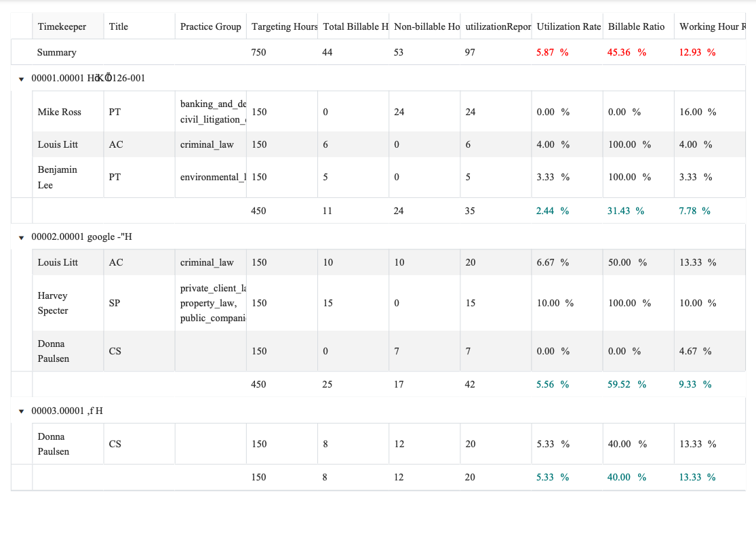Sort by Billable Ratio column
The image size is (756, 536).
636,27
